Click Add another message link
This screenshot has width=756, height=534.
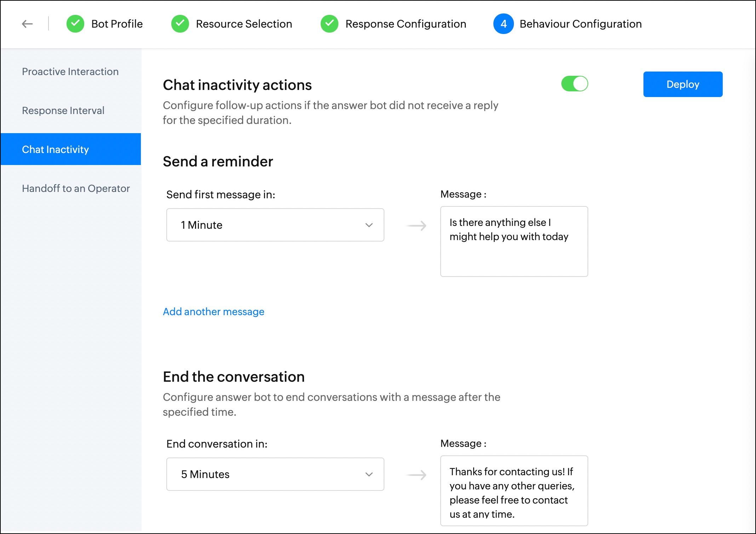(x=213, y=312)
